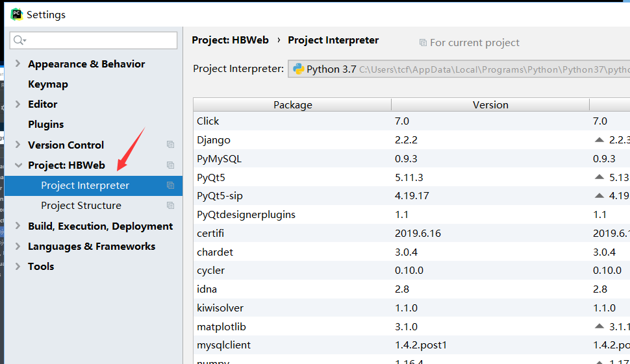The image size is (630, 364).
Task: Click version 5.11.3 in the PyQt5 row
Action: (x=409, y=177)
